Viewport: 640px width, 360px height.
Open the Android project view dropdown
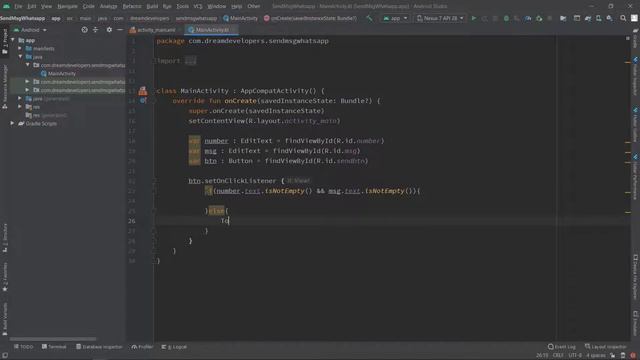30,30
